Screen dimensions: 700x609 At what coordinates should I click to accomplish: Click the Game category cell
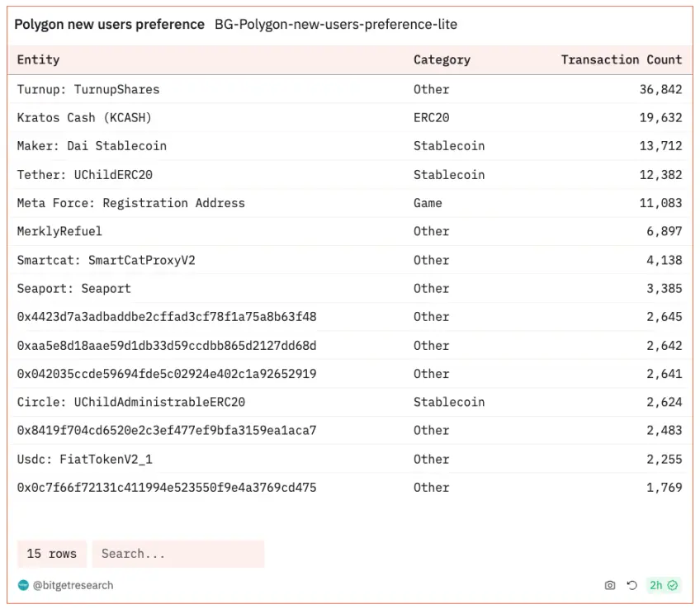coord(428,203)
